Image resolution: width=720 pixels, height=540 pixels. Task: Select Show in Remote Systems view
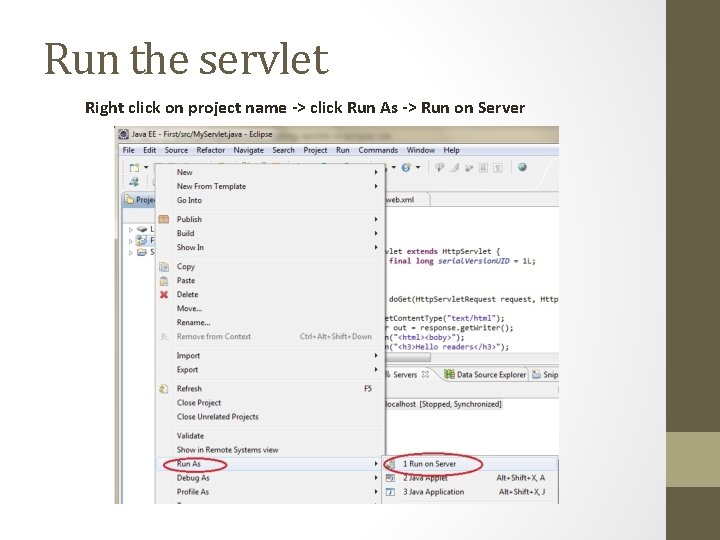point(270,450)
